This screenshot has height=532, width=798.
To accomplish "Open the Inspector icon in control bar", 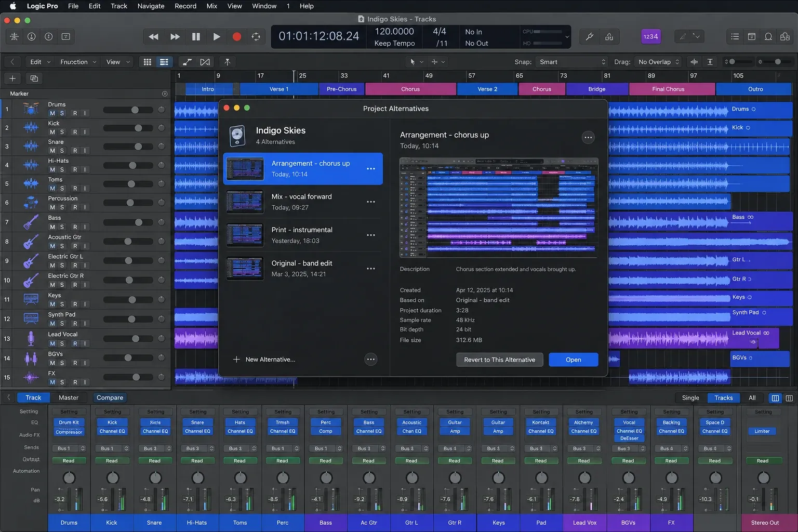I will (x=32, y=36).
